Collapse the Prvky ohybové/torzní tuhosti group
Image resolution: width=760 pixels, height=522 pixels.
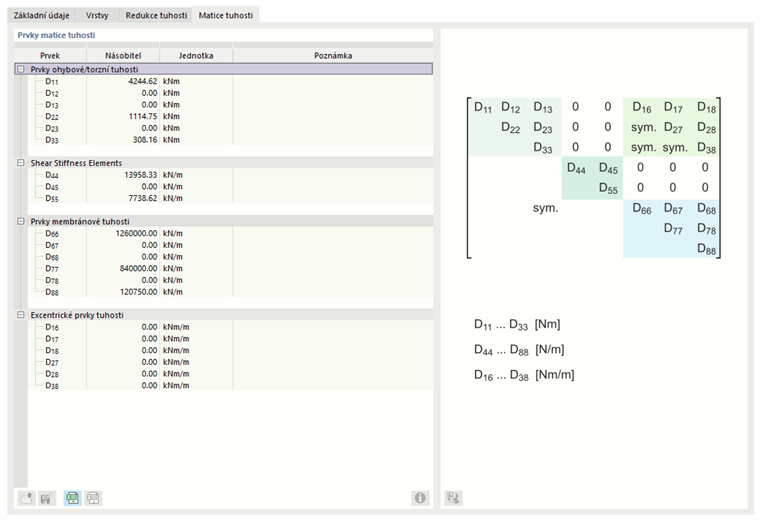(21, 69)
